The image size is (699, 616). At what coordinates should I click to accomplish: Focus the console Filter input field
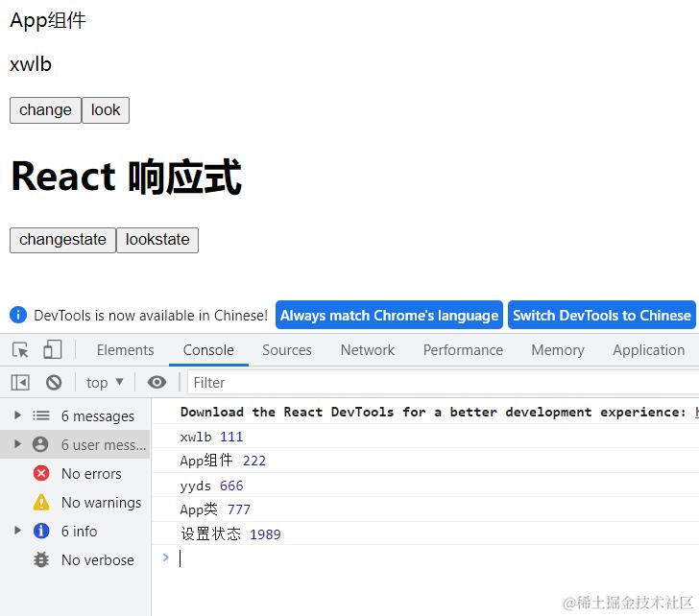tap(444, 383)
